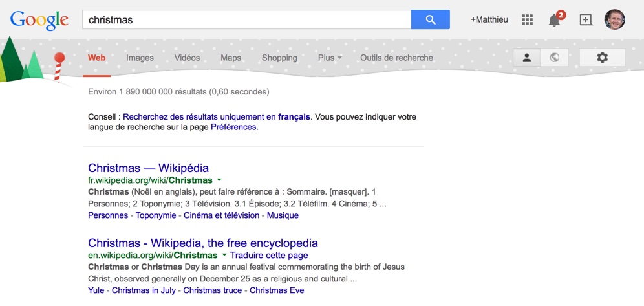644x306 pixels.
Task: Toggle global results globe icon
Action: [x=555, y=58]
